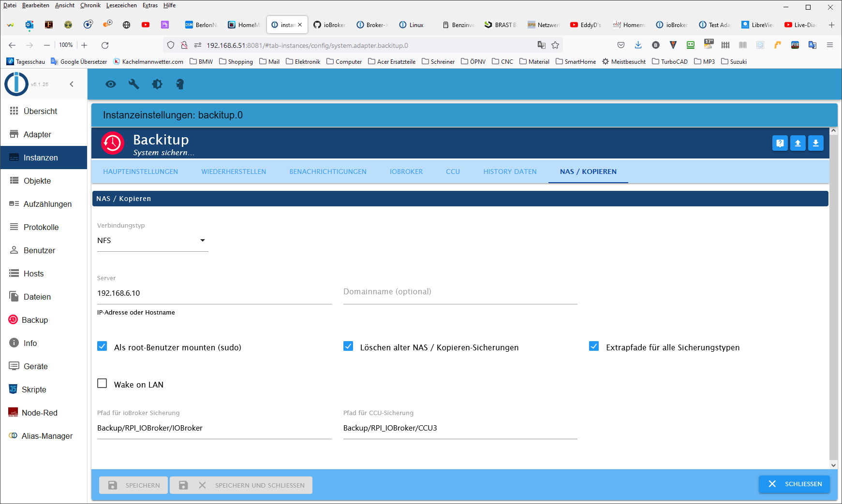Switch to WIEDERHERSTELLEN tab
This screenshot has width=842, height=504.
(x=234, y=172)
